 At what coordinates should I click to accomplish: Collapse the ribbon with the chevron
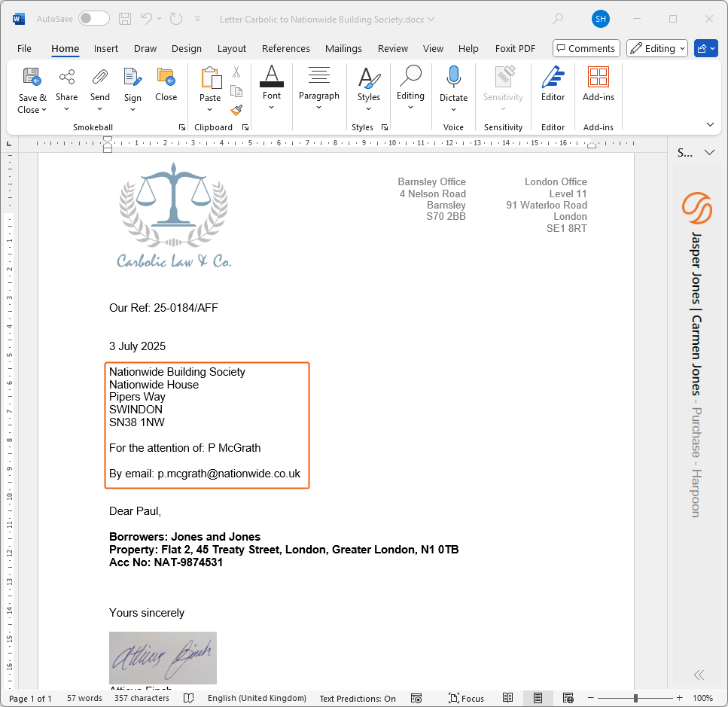pyautogui.click(x=710, y=124)
